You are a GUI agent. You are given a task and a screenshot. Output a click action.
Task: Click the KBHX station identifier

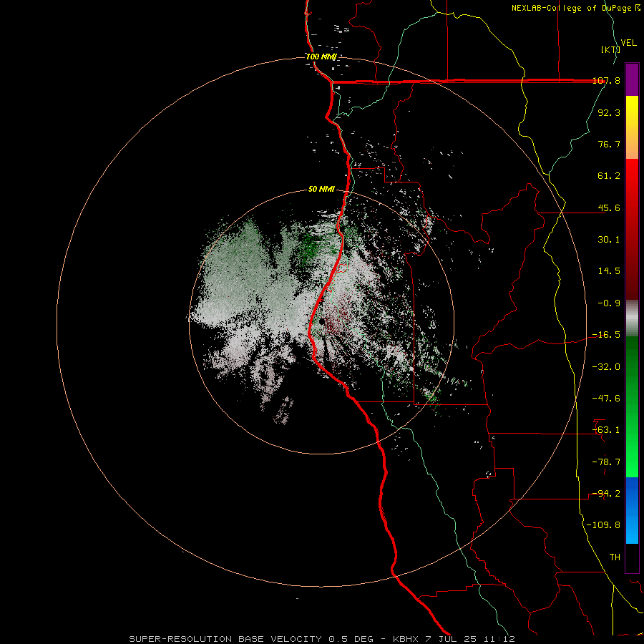tap(406, 639)
